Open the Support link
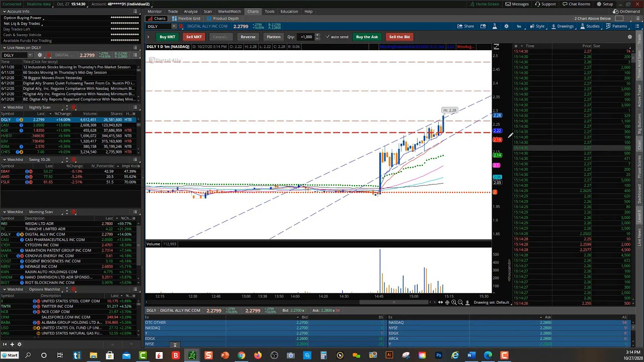The image size is (644, 362). pyautogui.click(x=545, y=4)
